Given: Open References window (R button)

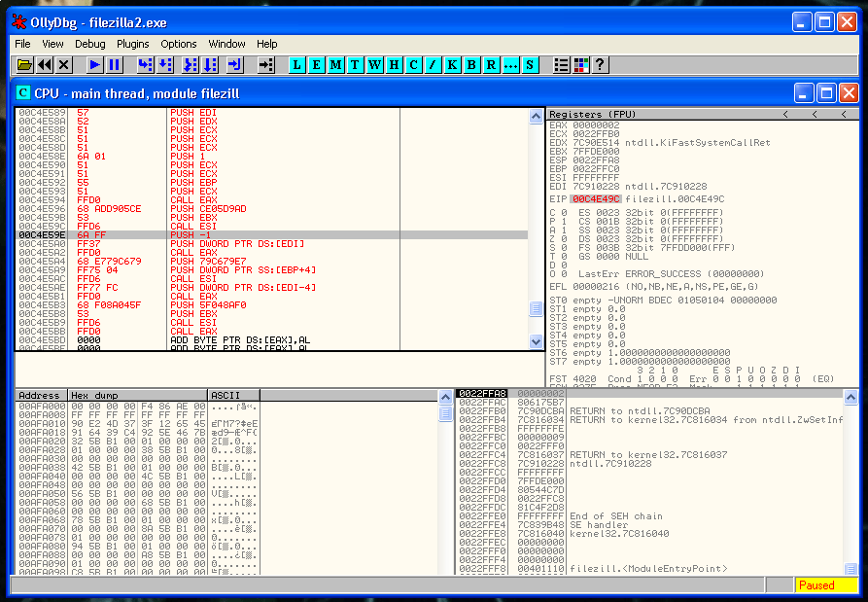Looking at the screenshot, I should (x=491, y=65).
